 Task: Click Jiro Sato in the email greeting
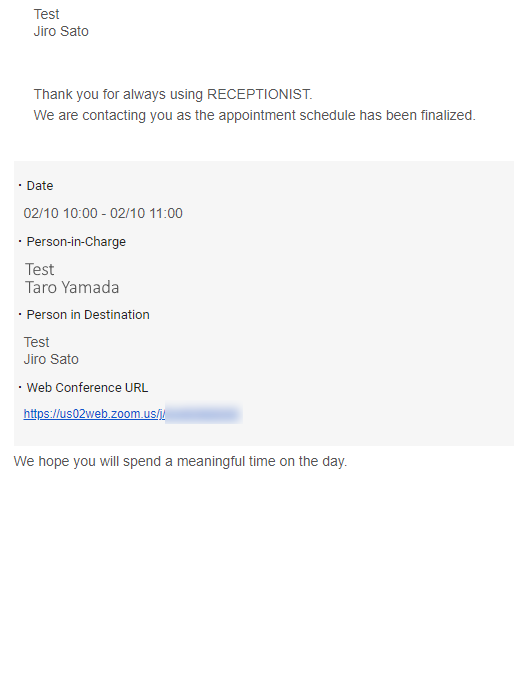(61, 32)
